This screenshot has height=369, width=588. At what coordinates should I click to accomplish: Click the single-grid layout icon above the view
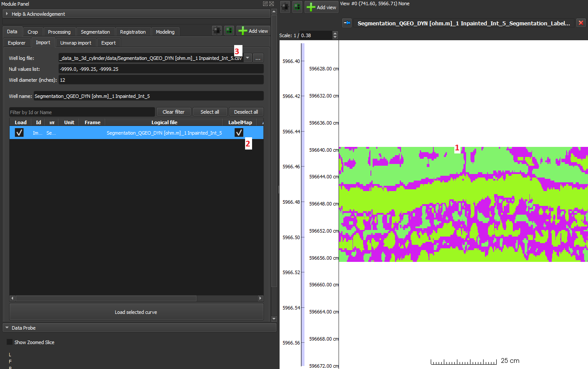tap(284, 7)
